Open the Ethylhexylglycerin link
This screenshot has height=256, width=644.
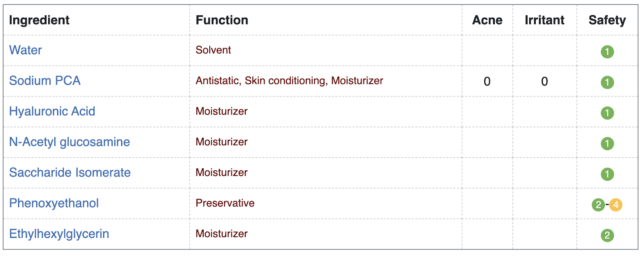(x=59, y=233)
